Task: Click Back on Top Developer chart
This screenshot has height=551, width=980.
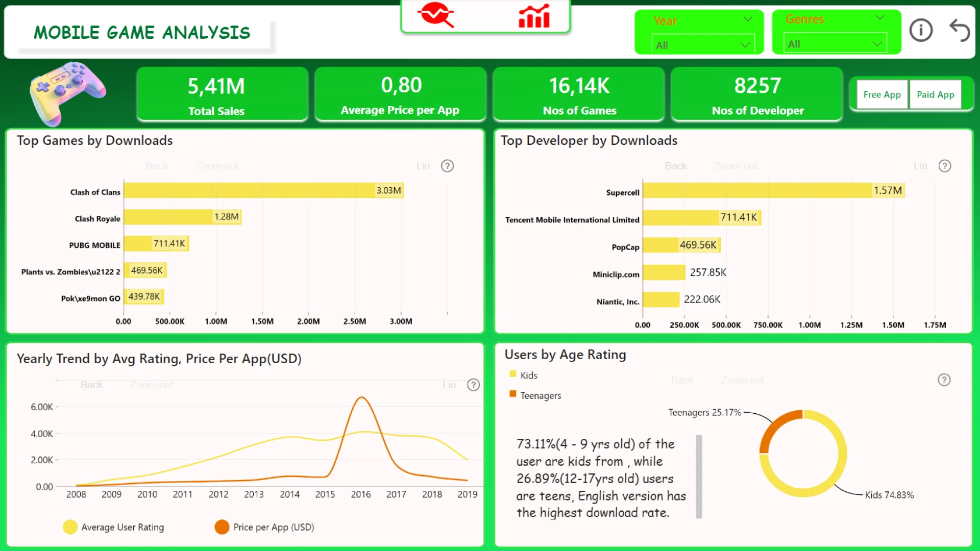Action: coord(675,166)
